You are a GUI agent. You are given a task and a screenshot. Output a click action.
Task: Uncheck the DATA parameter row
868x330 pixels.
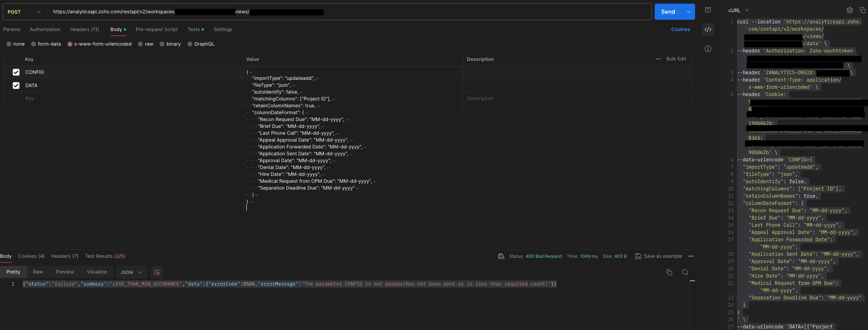[16, 86]
